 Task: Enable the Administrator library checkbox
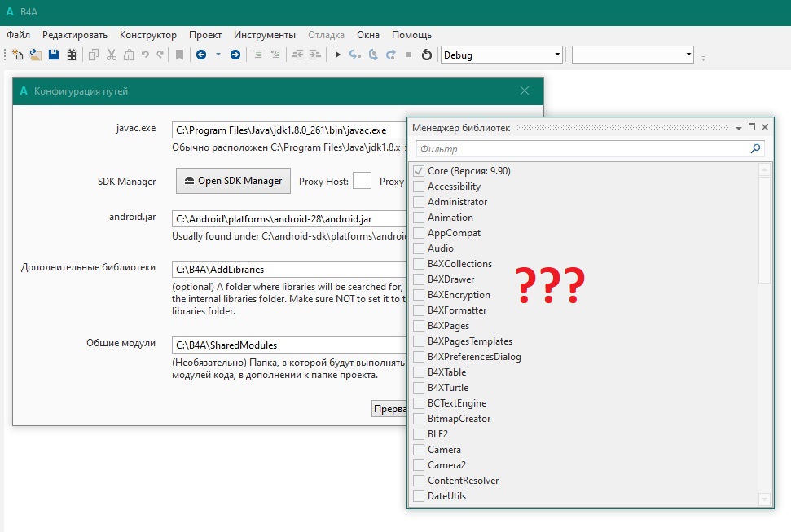point(419,202)
